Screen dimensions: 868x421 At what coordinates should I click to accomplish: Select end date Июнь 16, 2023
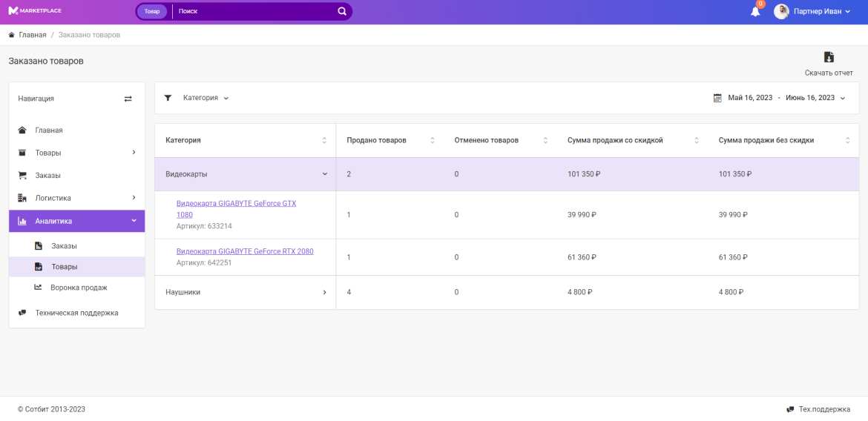point(810,98)
